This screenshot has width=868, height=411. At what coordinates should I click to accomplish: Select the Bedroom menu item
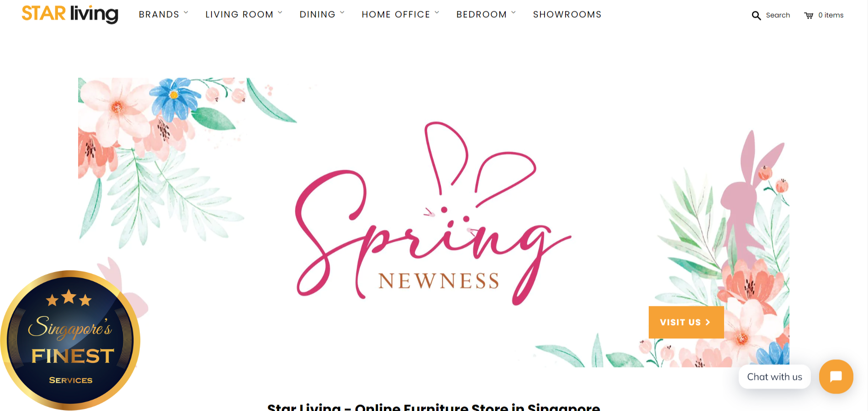pyautogui.click(x=482, y=15)
